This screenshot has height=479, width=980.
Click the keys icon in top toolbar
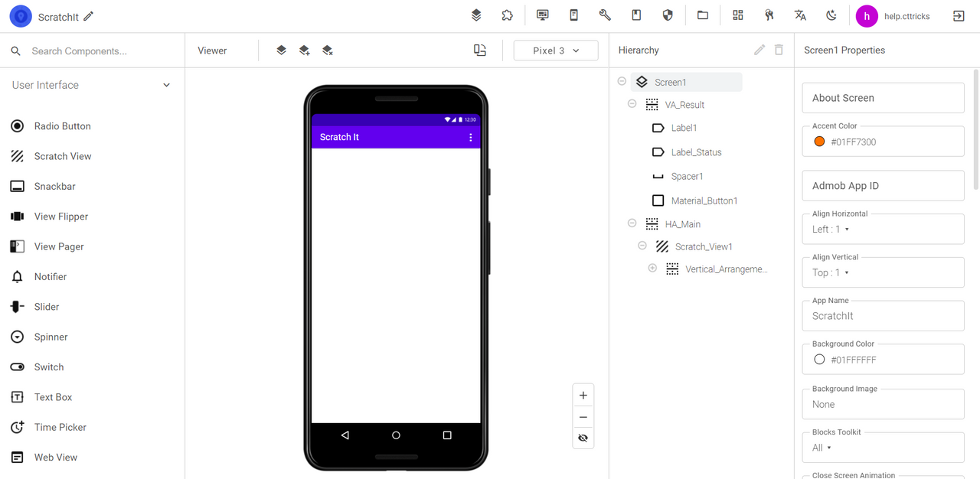tap(769, 15)
